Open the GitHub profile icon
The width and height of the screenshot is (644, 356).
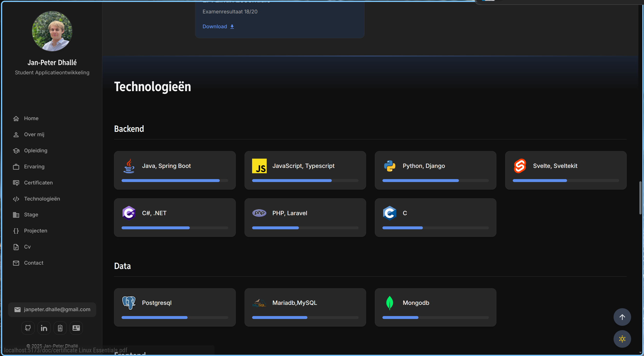click(x=28, y=328)
